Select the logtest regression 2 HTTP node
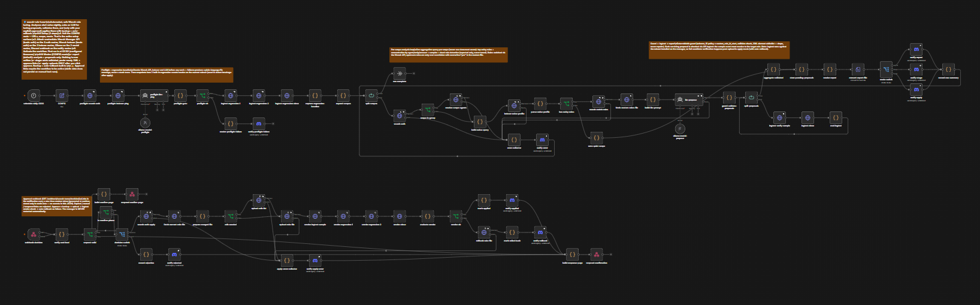Viewport: 980px width, 305px height. coord(259,95)
